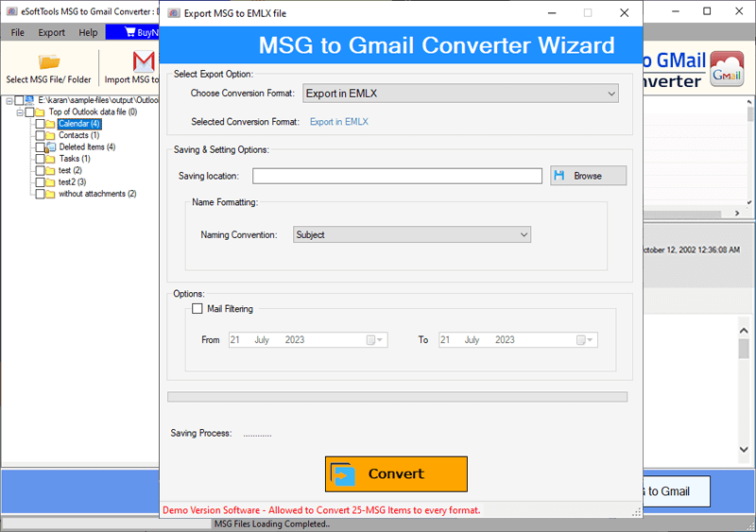The width and height of the screenshot is (756, 532).
Task: Click the floppy disk icon on Browse
Action: [x=559, y=176]
